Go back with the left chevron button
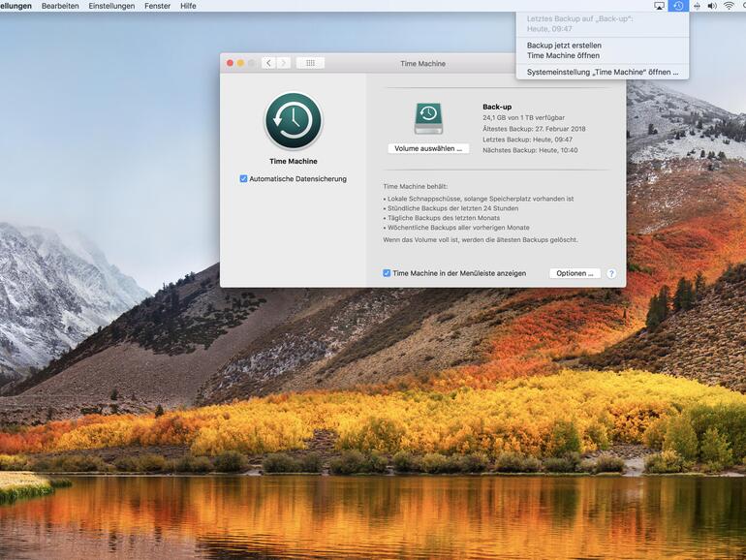Image resolution: width=746 pixels, height=560 pixels. tap(268, 63)
